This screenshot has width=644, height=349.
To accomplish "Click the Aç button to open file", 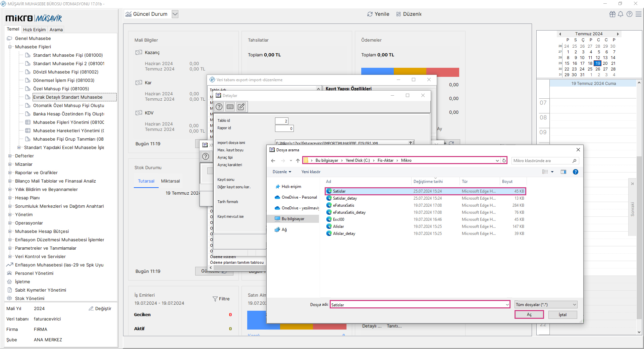I will coord(529,315).
